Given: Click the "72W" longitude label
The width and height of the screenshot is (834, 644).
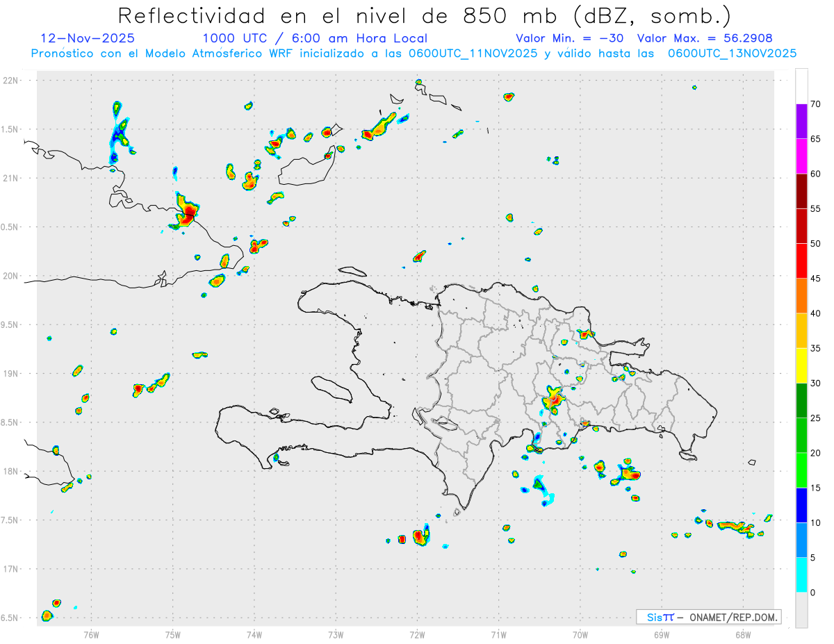Looking at the screenshot, I should (x=417, y=634).
